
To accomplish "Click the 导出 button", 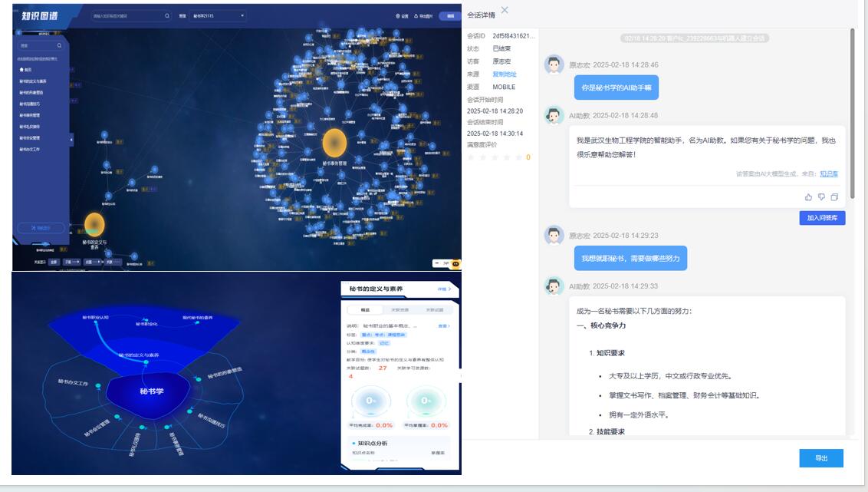I will coord(820,458).
